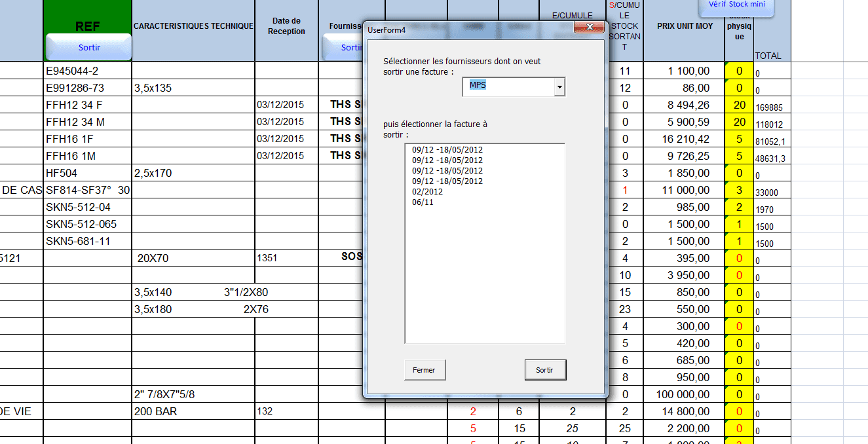
Task: Select price cell 16 210,42
Action: click(x=685, y=139)
